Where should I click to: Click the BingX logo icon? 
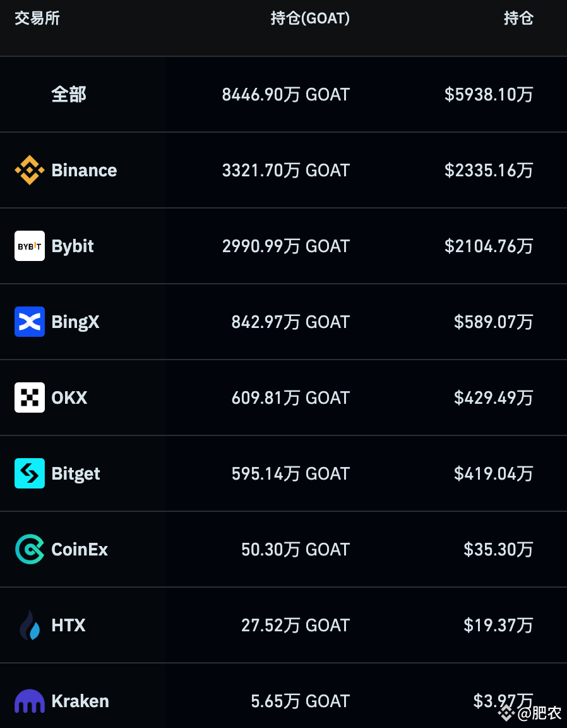(x=29, y=322)
